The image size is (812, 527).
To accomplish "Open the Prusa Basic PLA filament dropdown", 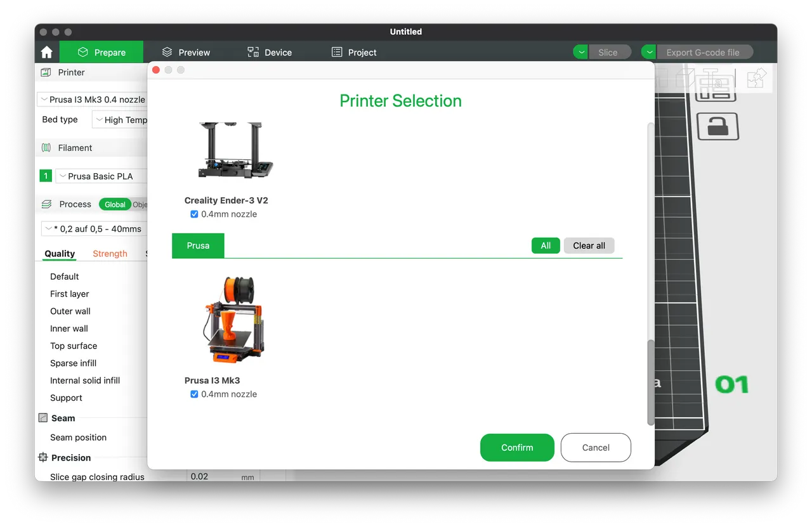I will [x=101, y=176].
